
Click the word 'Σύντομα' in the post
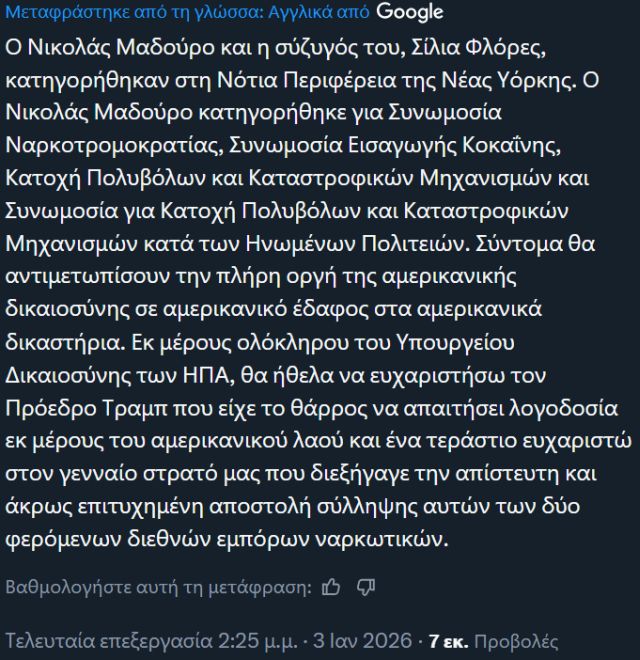pyautogui.click(x=544, y=241)
